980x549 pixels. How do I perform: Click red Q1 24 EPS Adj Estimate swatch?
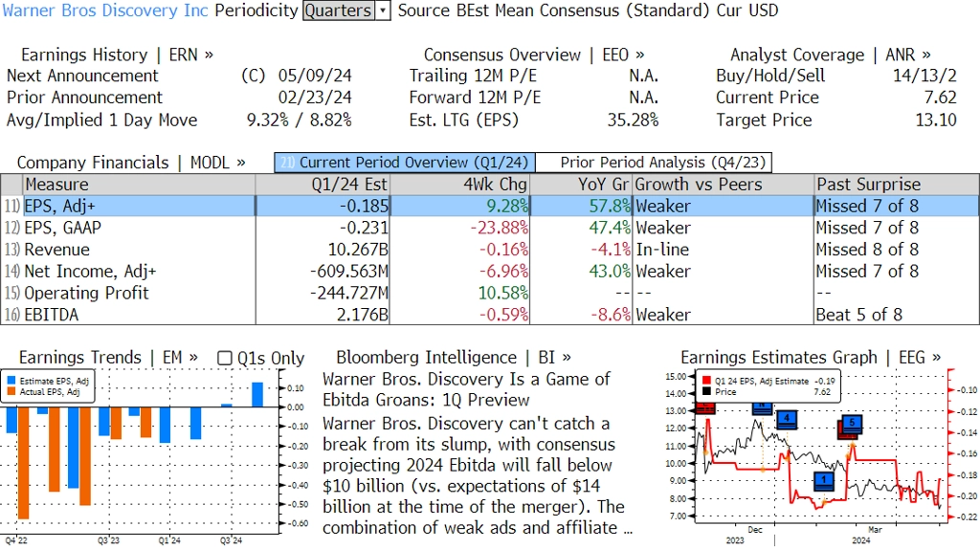[706, 381]
